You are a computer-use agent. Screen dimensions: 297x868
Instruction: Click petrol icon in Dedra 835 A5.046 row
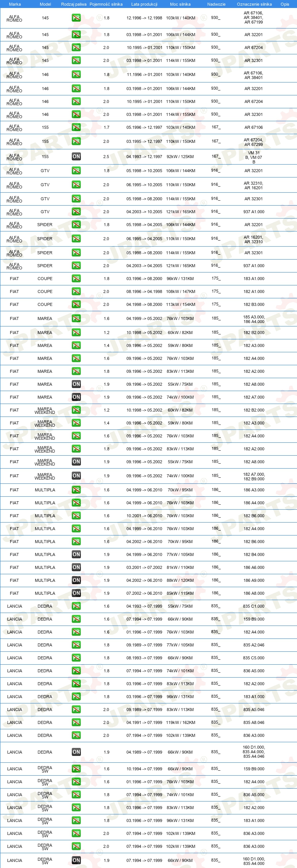point(76,710)
